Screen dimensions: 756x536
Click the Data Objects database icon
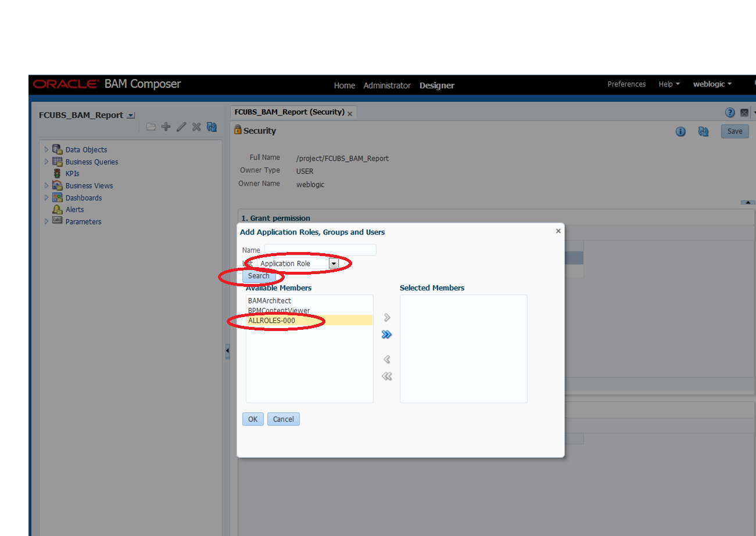tap(57, 149)
